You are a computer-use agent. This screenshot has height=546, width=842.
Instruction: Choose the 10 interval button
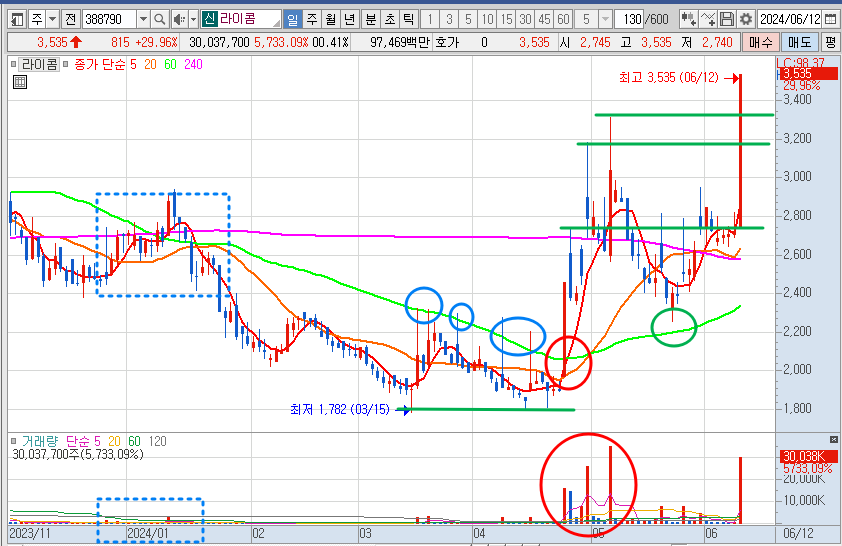click(487, 20)
